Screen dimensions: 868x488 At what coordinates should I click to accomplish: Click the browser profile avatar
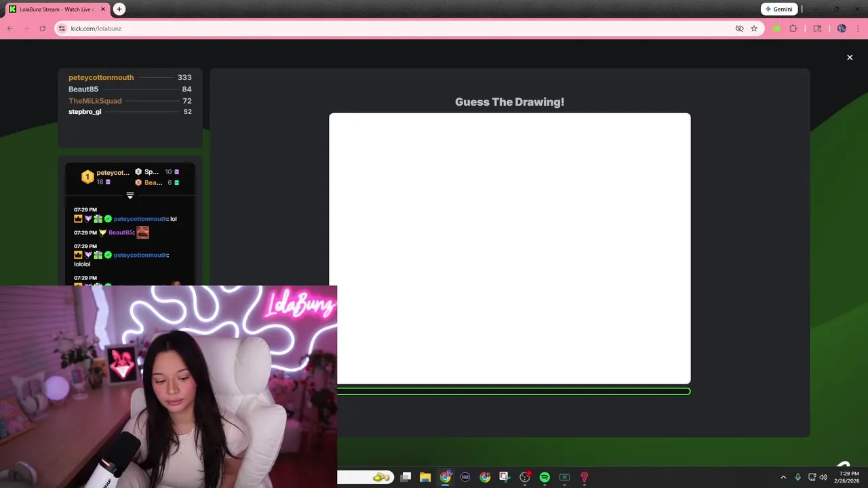click(x=842, y=28)
